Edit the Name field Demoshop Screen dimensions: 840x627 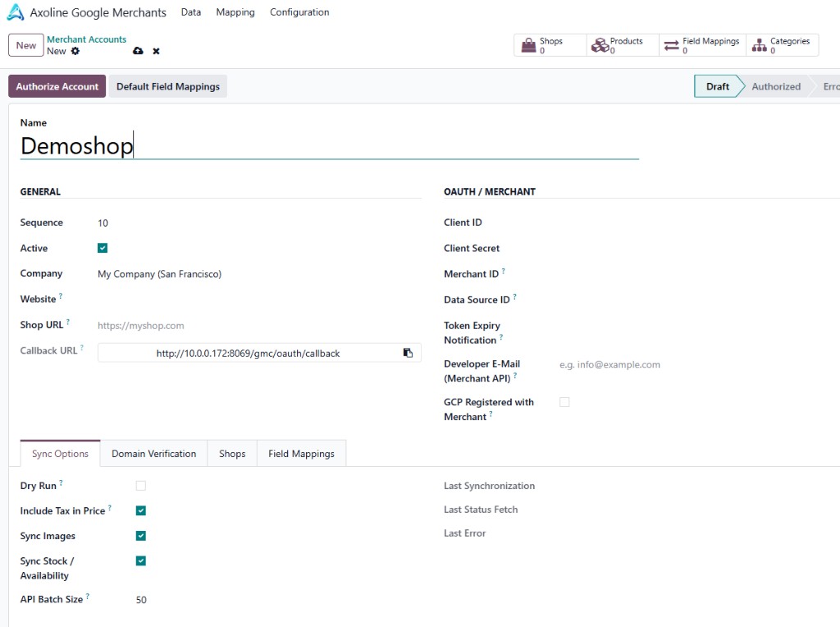click(x=330, y=146)
